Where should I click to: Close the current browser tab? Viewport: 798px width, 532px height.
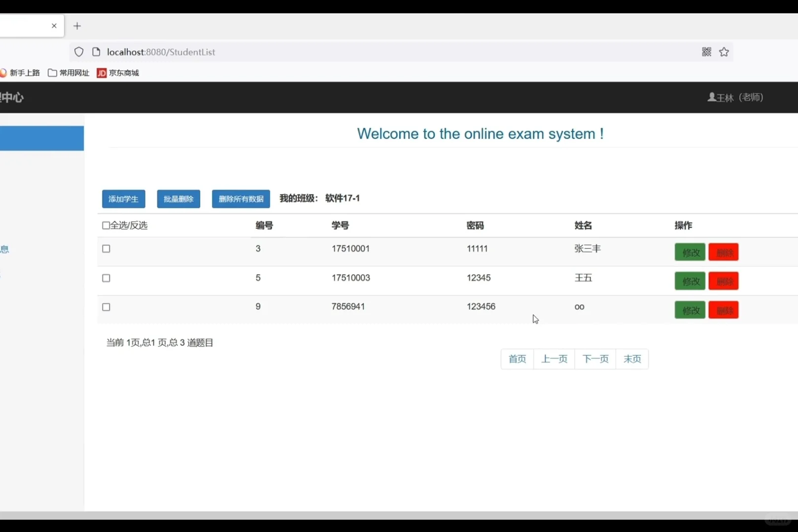coord(54,26)
